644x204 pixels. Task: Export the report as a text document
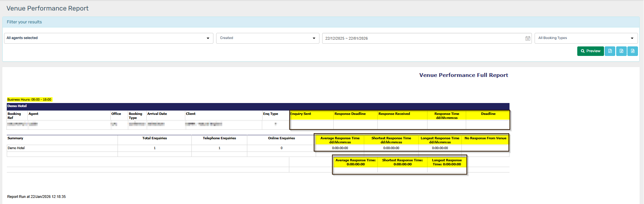point(632,51)
